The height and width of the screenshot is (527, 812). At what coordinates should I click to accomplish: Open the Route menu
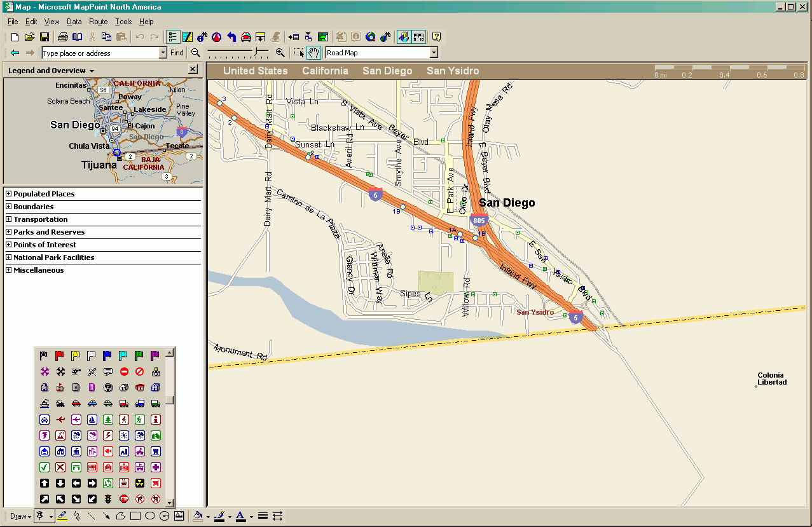[x=98, y=22]
